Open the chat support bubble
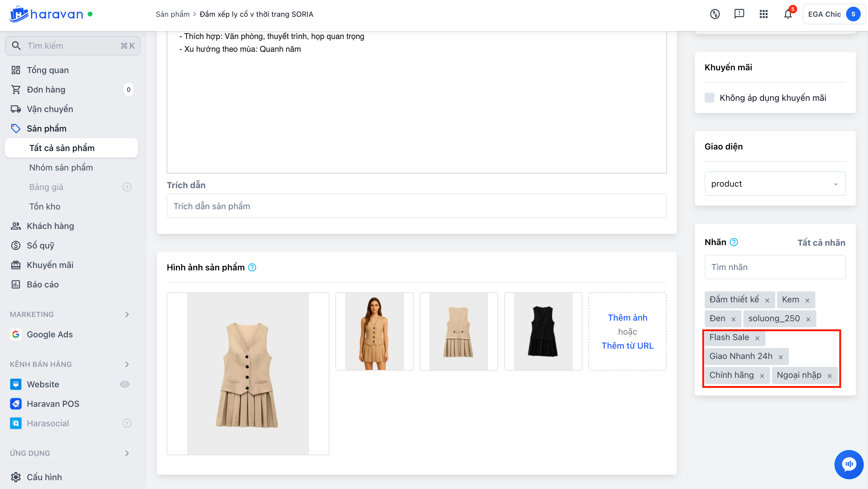 pos(849,464)
